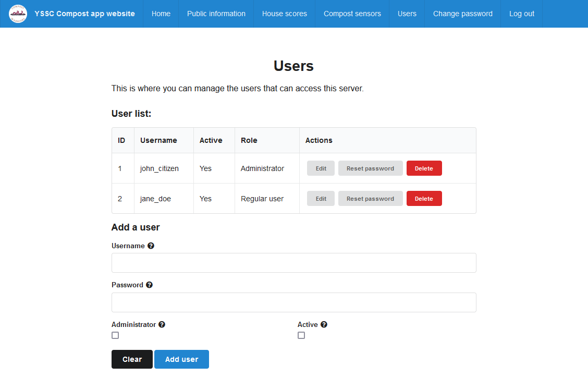Click the YSSC Compost Warriors logo

(18, 14)
